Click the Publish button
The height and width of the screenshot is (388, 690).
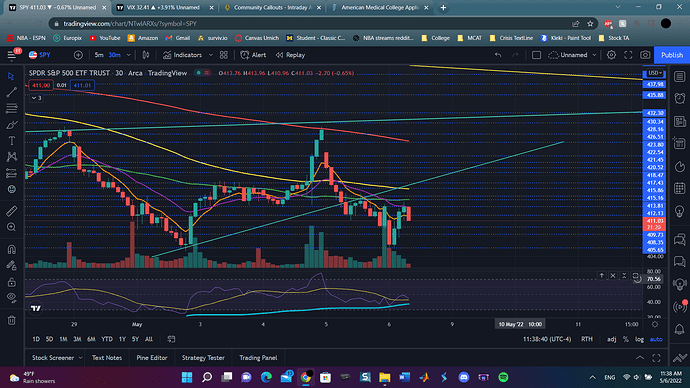pyautogui.click(x=672, y=55)
